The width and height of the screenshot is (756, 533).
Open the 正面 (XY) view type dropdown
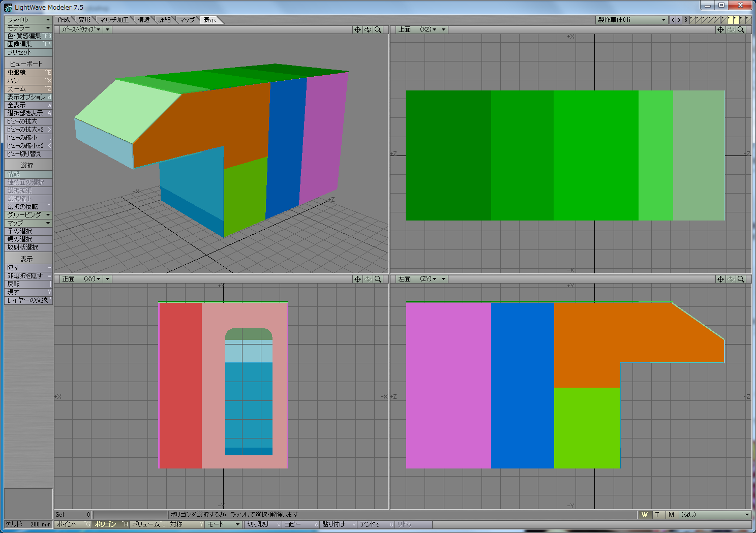click(x=81, y=279)
